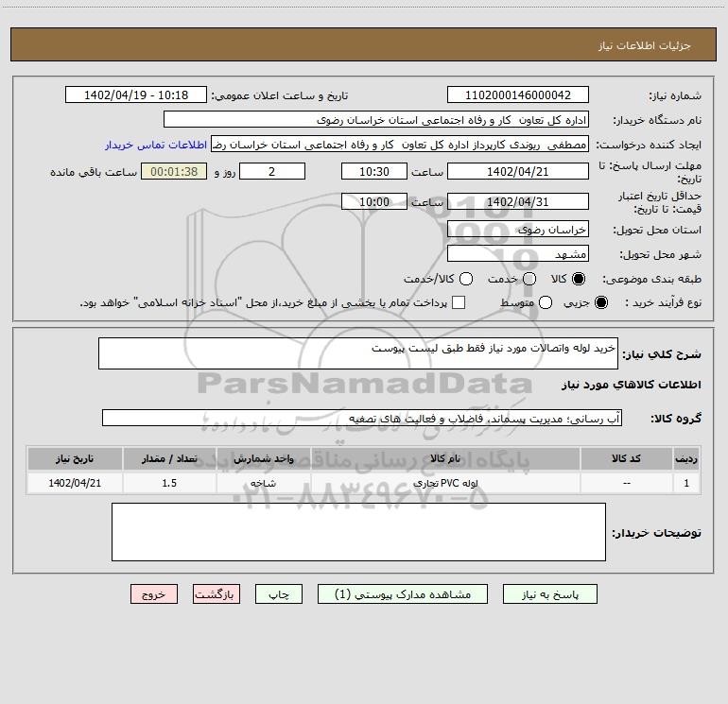This screenshot has height=704, width=728.
Task: Select the خدمت radio button
Action: pos(529,279)
